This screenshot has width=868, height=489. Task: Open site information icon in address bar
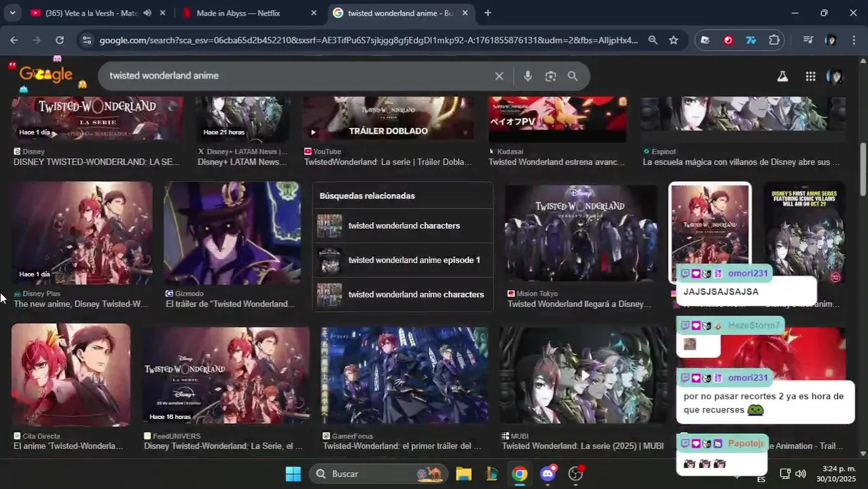coord(86,40)
